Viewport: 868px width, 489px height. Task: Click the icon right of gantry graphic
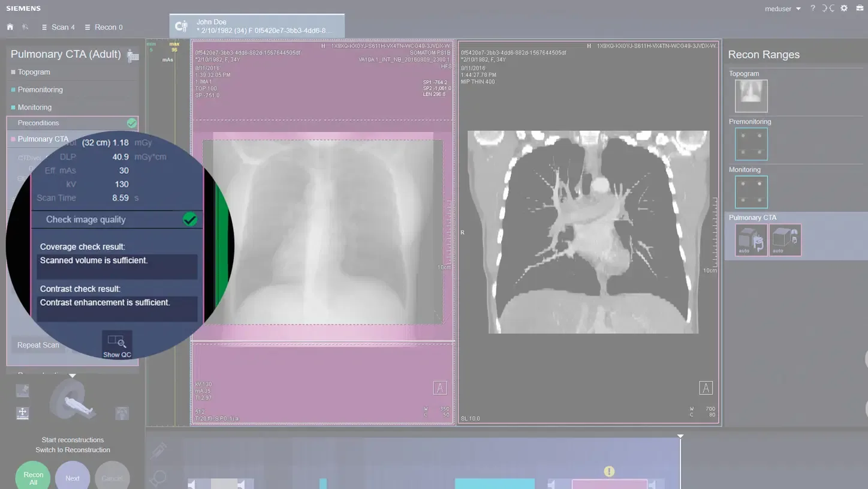click(x=122, y=413)
